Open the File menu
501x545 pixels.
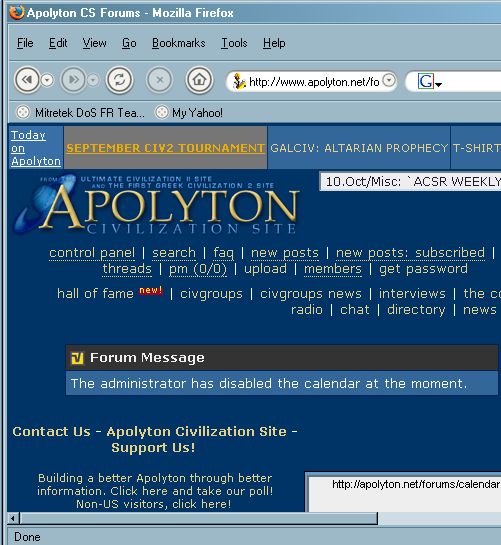click(x=25, y=43)
